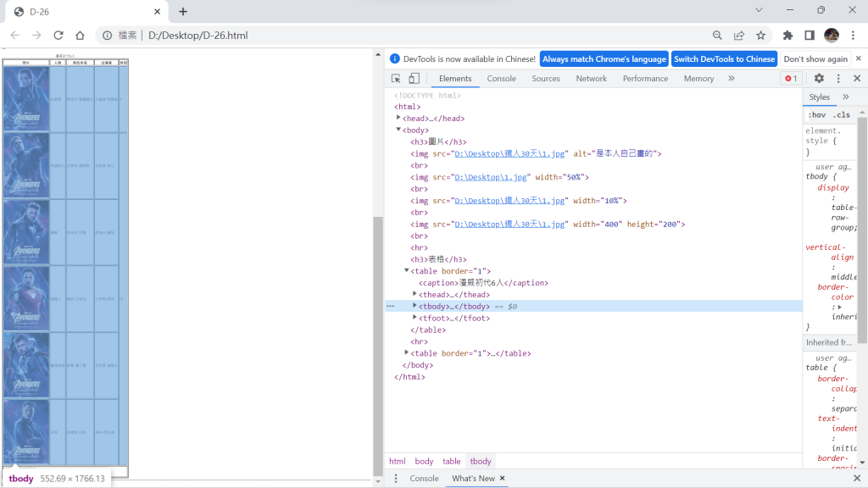Open the zoom magnifier in address bar
Image resolution: width=868 pixels, height=488 pixels.
717,36
